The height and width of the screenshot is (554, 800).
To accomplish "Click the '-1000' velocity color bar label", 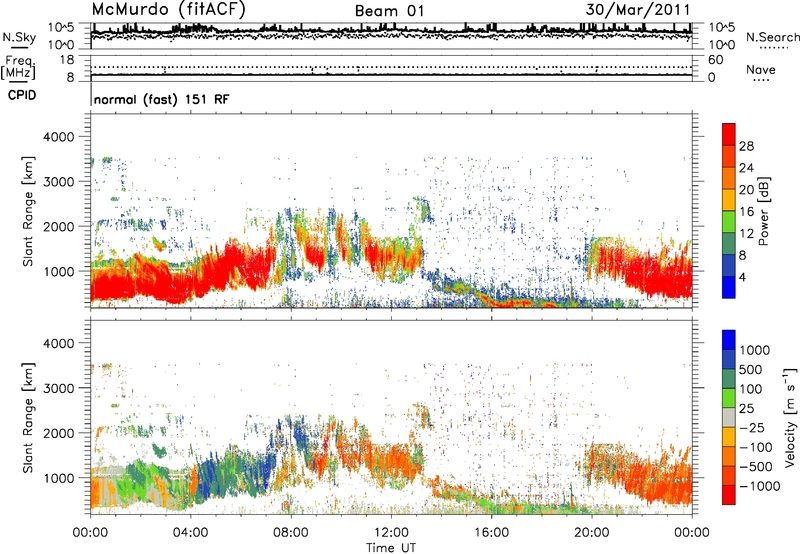I will [x=760, y=486].
